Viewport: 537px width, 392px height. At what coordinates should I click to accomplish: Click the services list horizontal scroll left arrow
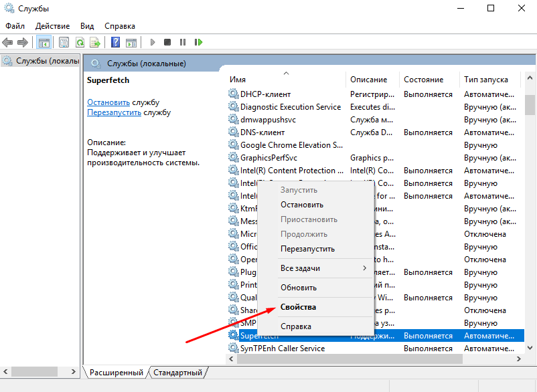pos(231,359)
